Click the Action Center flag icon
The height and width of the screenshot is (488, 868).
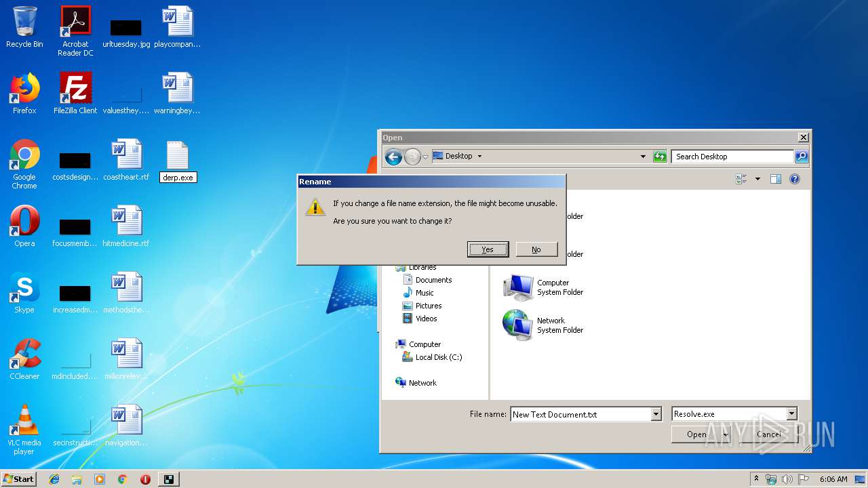[804, 479]
